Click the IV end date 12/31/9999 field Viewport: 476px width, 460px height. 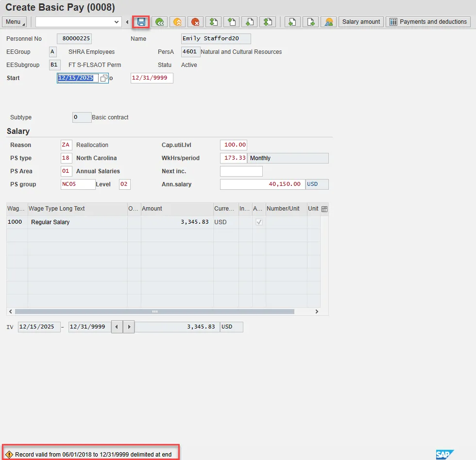point(89,327)
